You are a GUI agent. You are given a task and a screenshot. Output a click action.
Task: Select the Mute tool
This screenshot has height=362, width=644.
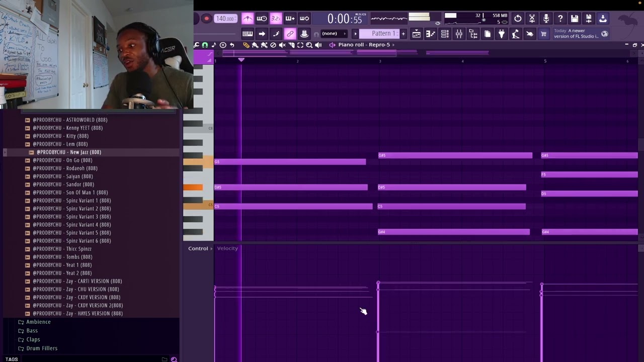click(x=282, y=45)
